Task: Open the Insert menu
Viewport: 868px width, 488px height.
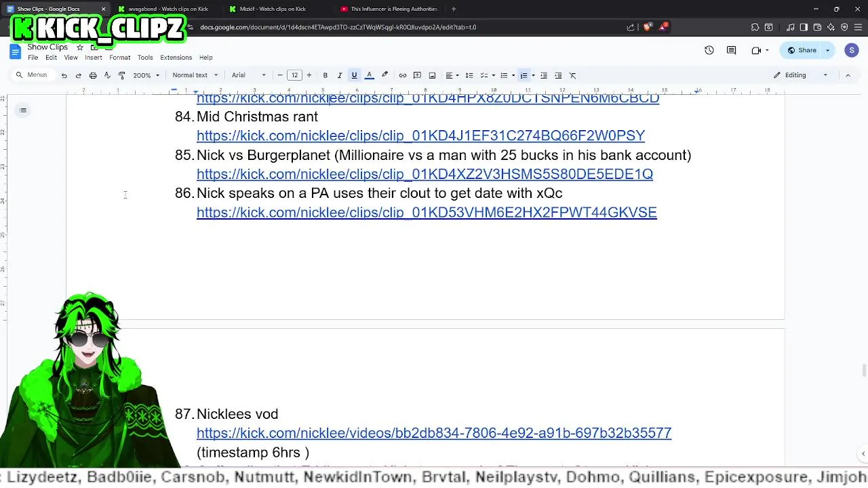Action: coord(94,58)
